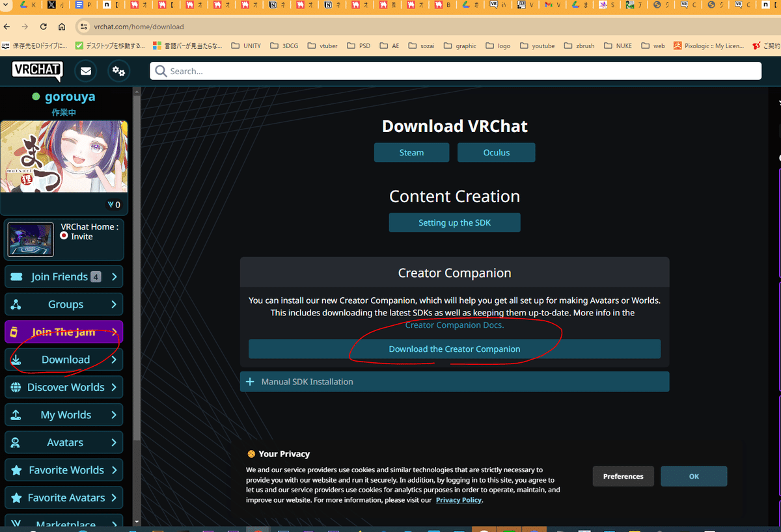Click the red Invite status indicator

[64, 236]
